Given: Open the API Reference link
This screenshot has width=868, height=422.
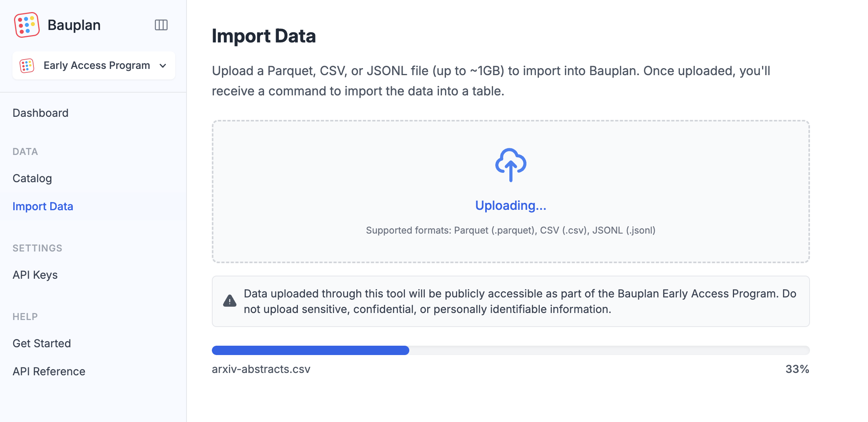Looking at the screenshot, I should coord(49,371).
